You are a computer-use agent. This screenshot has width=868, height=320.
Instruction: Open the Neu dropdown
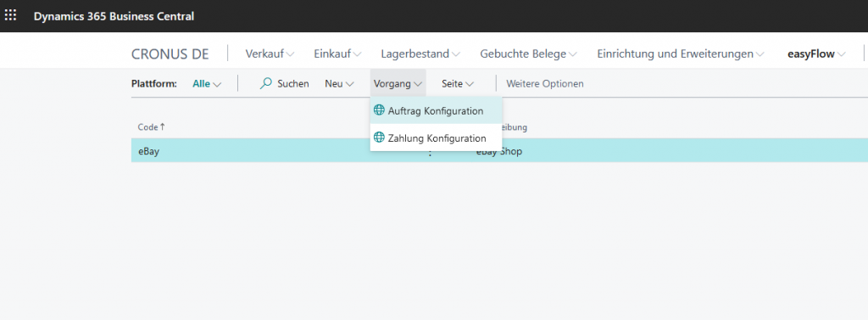pyautogui.click(x=339, y=84)
